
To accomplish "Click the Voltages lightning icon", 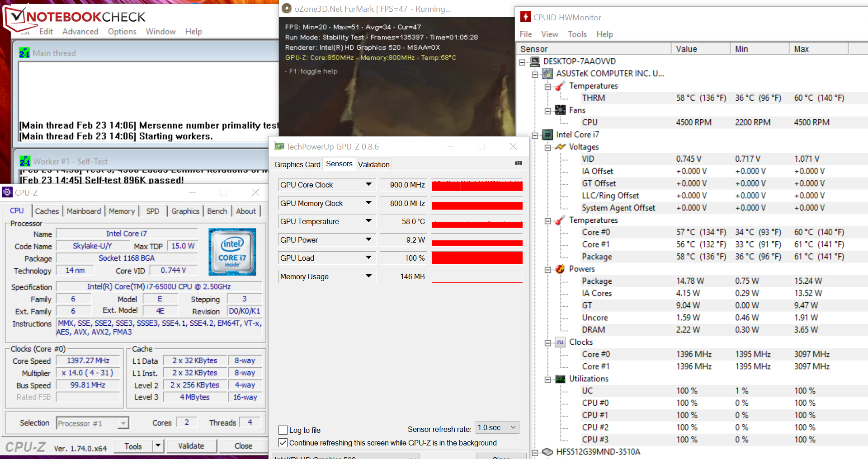I will pos(560,147).
